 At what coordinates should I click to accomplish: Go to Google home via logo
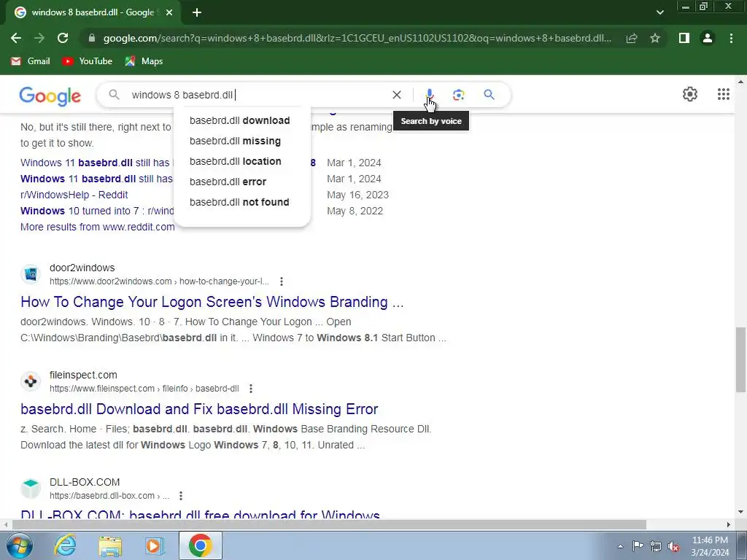click(50, 96)
